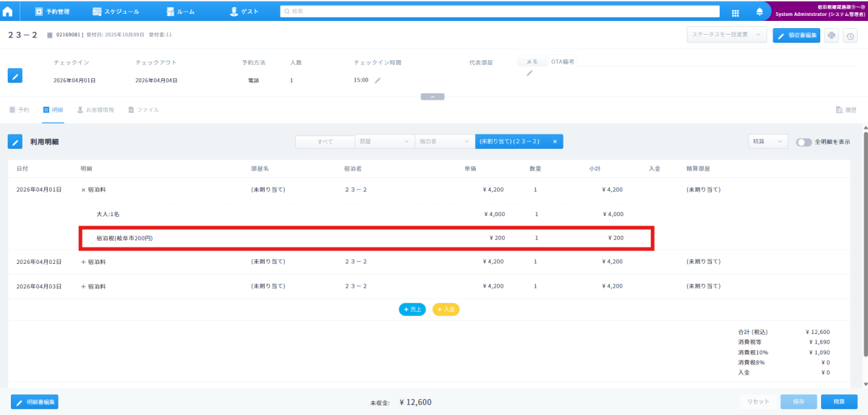Image resolution: width=868 pixels, height=415 pixels.
Task: Open the ステータスを一括変更 dropdown
Action: (x=726, y=35)
